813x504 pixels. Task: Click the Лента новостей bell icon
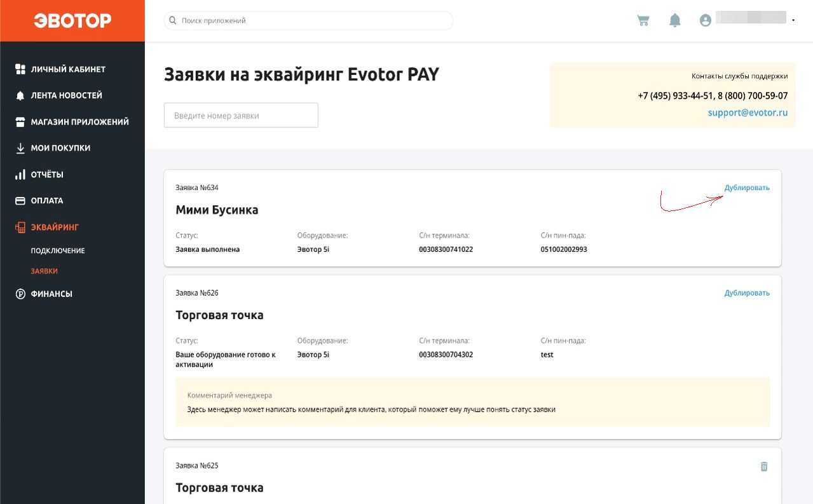click(20, 95)
